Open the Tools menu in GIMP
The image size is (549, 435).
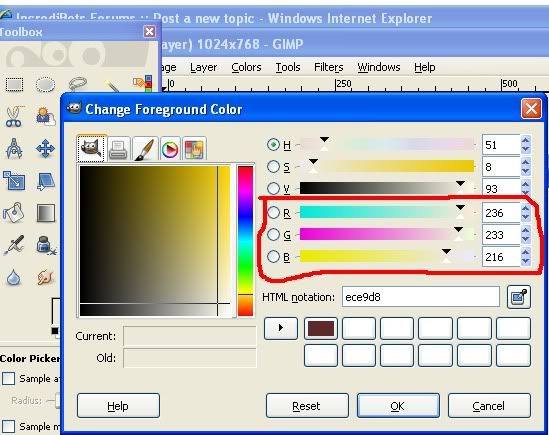pyautogui.click(x=288, y=67)
